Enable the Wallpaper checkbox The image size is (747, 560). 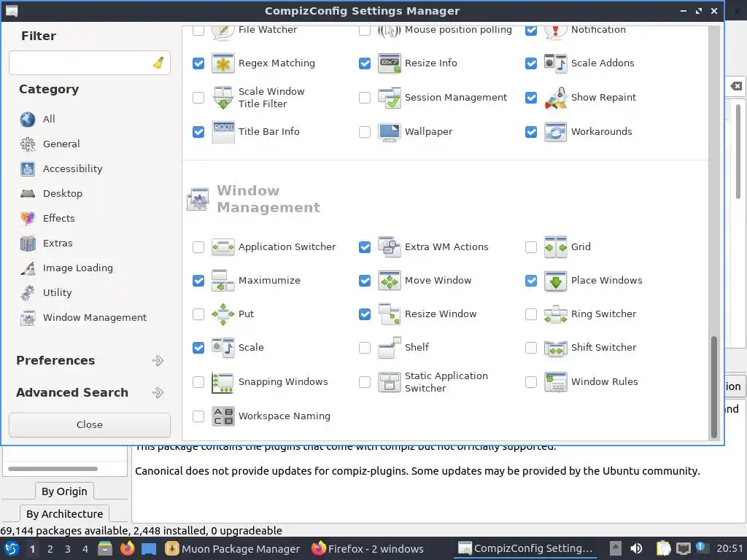tap(365, 132)
